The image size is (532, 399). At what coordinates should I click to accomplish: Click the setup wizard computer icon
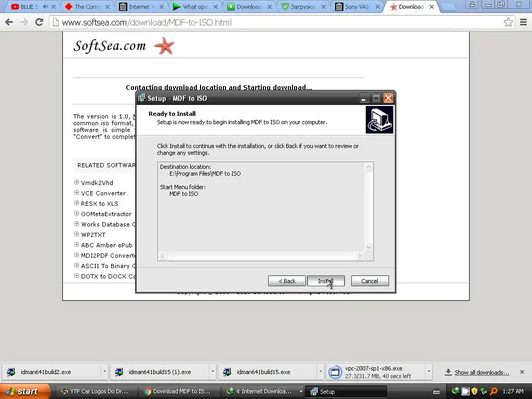pos(379,120)
